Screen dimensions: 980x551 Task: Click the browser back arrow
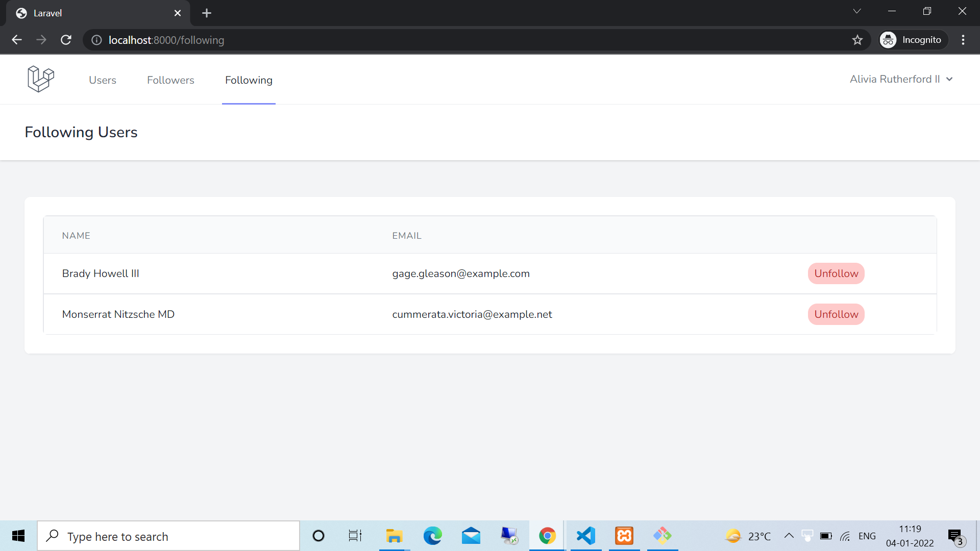pos(17,40)
